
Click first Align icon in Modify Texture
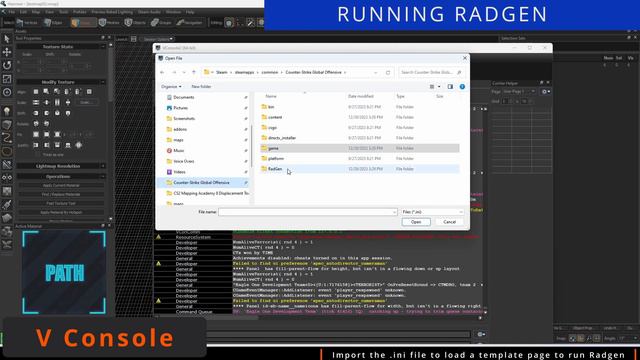(36, 92)
